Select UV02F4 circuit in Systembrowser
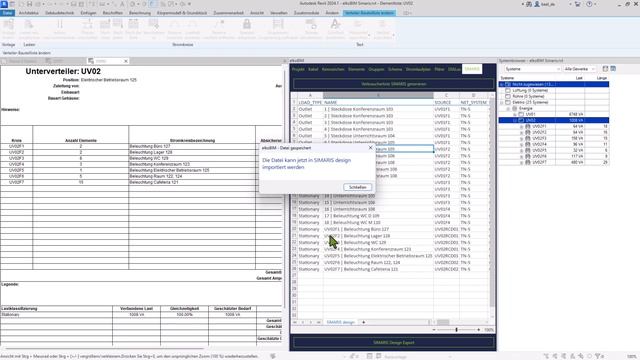This screenshot has width=640, height=360. (539, 144)
